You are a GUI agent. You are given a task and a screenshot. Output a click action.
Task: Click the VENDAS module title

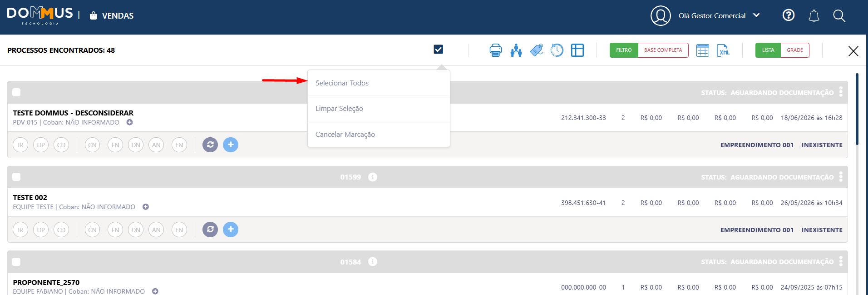point(118,16)
